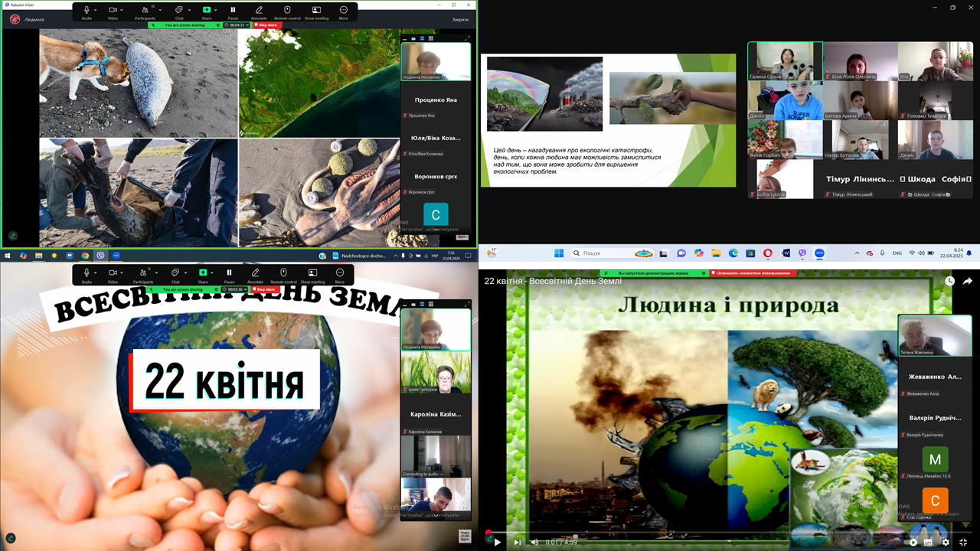Play the Всесвітній День Землі video

[498, 542]
